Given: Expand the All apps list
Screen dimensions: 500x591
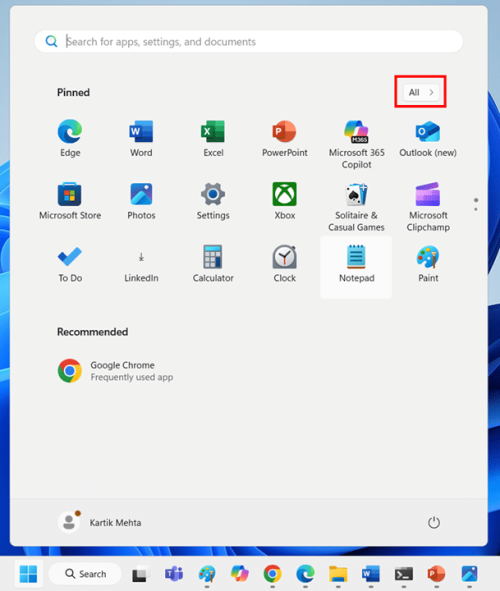Looking at the screenshot, I should [x=421, y=92].
